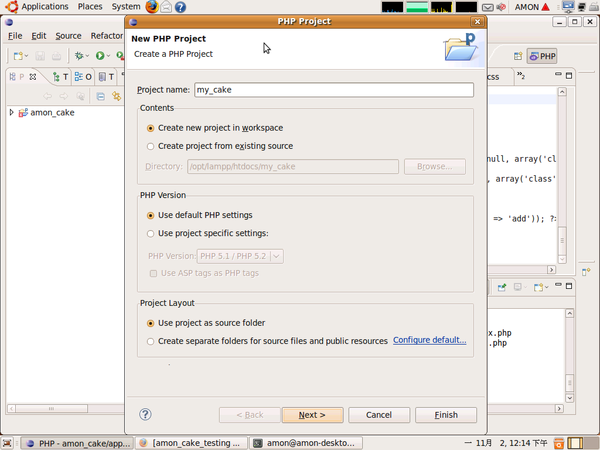Click the disabled < Back button
Image resolution: width=600 pixels, height=450 pixels.
[249, 415]
